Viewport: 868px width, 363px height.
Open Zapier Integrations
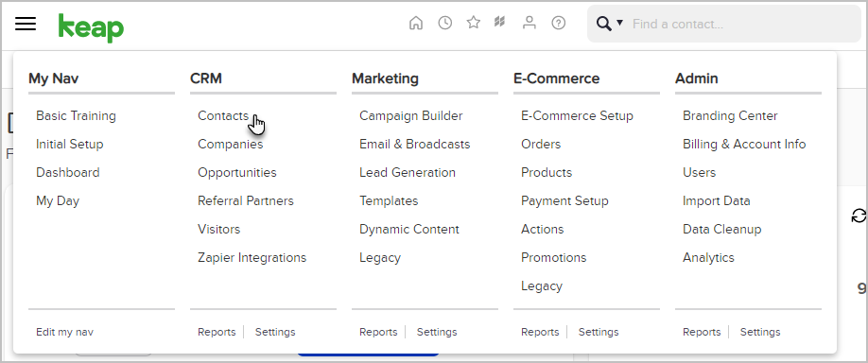click(252, 257)
